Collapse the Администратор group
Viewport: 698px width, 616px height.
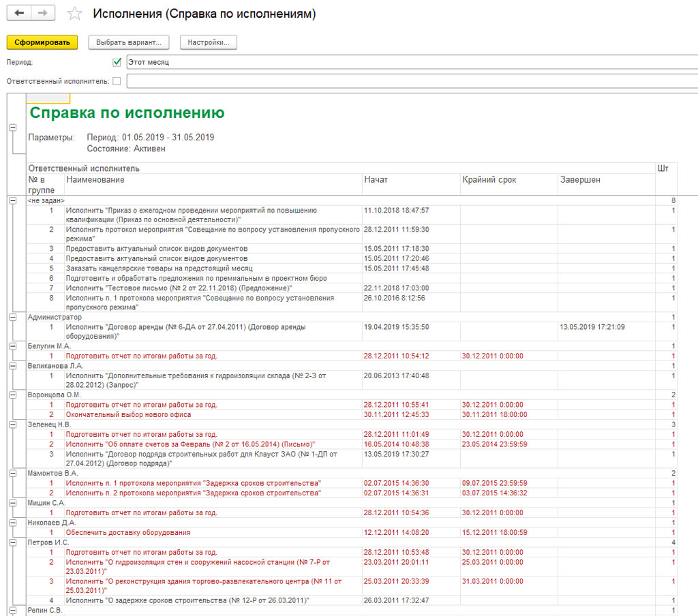pos(12,317)
